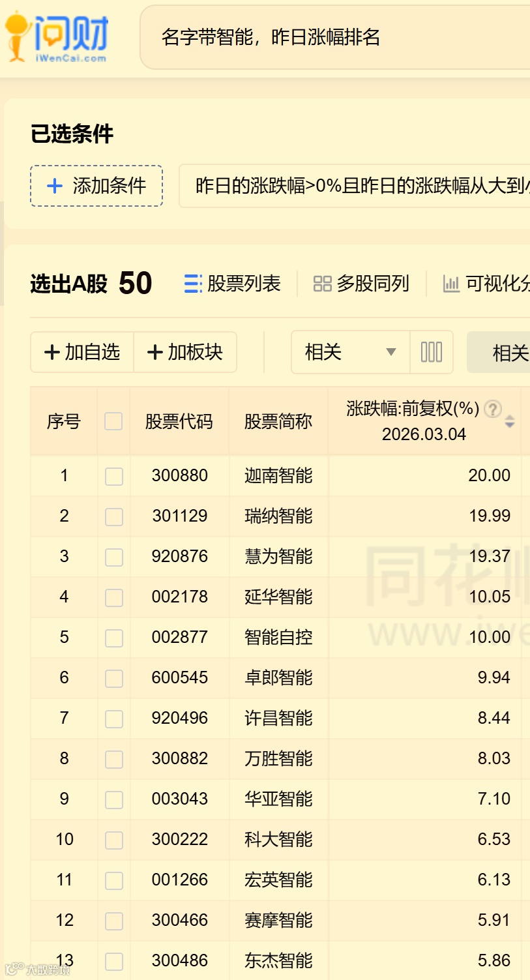Open stock 华亚智能
This screenshot has height=980, width=530.
278,799
